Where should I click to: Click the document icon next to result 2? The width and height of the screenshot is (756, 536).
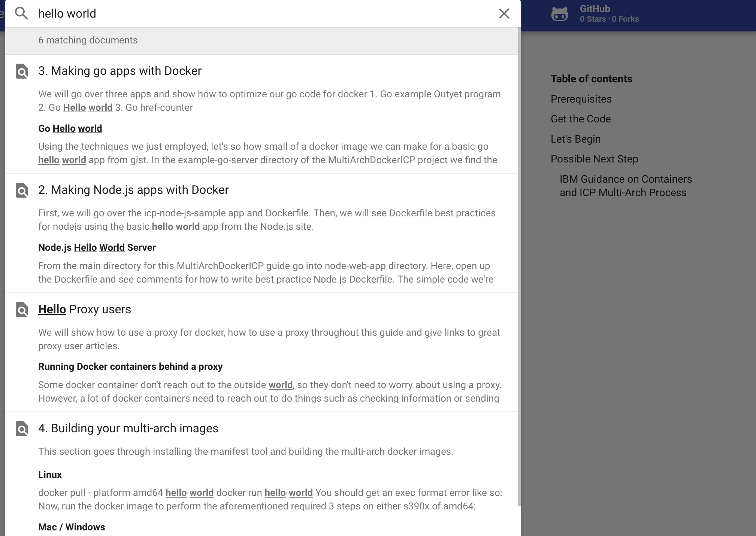21,190
